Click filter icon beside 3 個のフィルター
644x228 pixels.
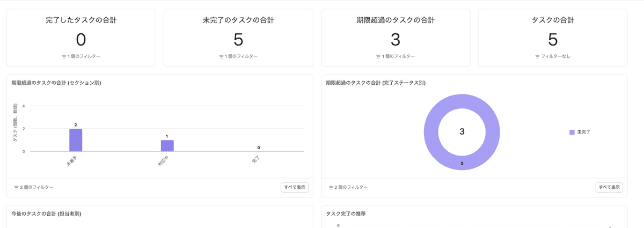(16, 187)
